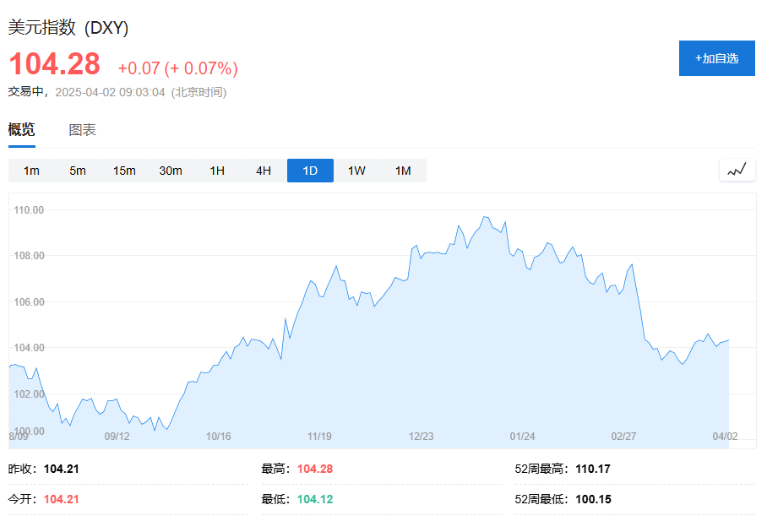Click the 104.28 current price

(x=55, y=65)
